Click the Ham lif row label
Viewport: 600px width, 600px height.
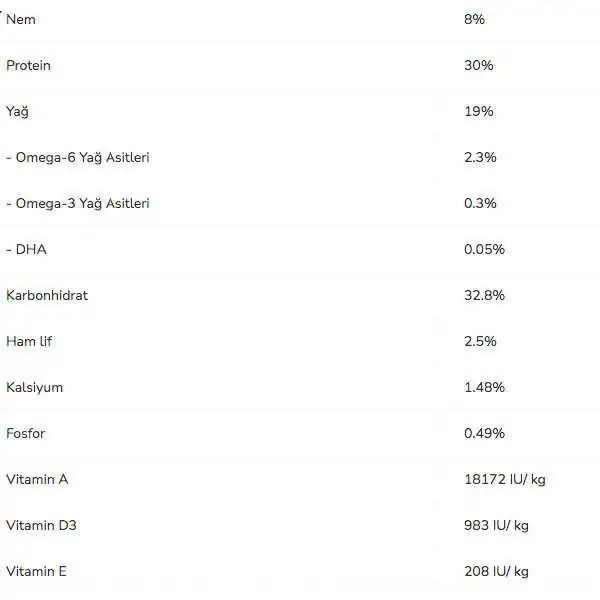29,341
